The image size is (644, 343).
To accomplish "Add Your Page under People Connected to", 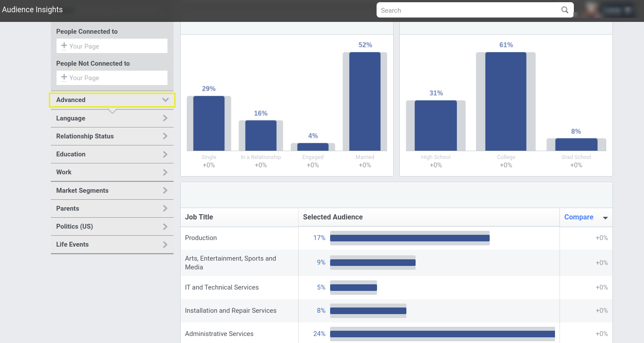I will pos(112,46).
